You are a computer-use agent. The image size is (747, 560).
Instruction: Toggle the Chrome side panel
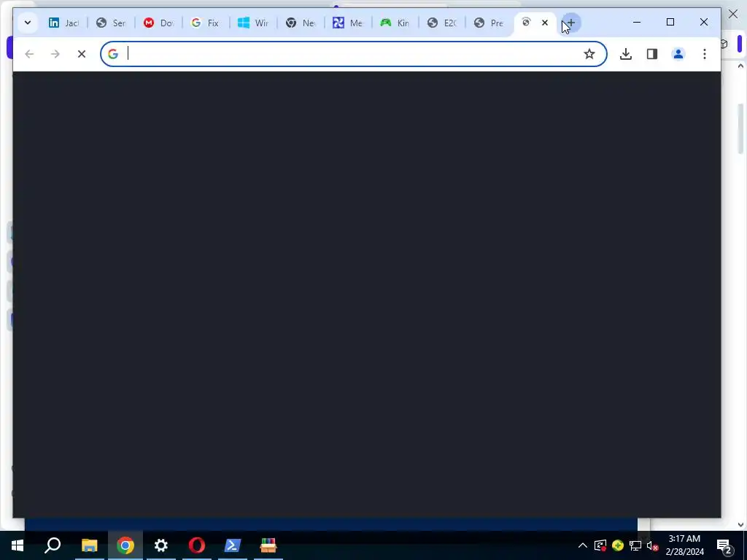(x=652, y=54)
